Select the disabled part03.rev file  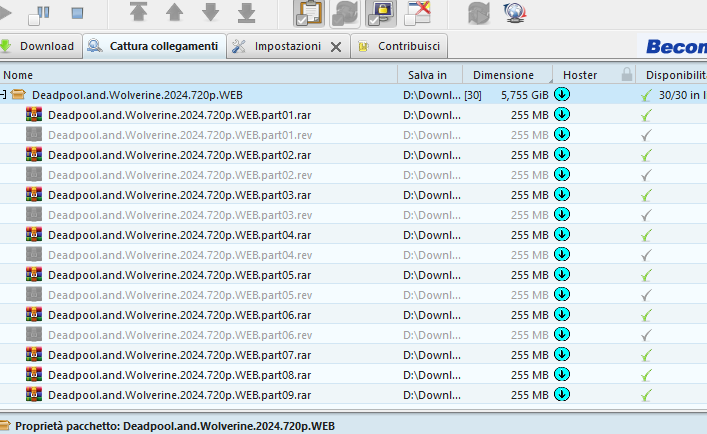(354, 215)
